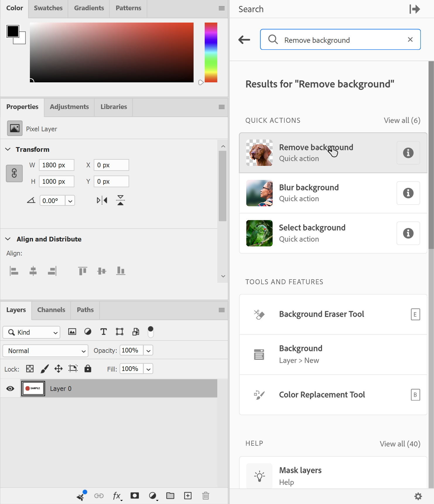
Task: Align vertical centers icon
Action: point(102,271)
